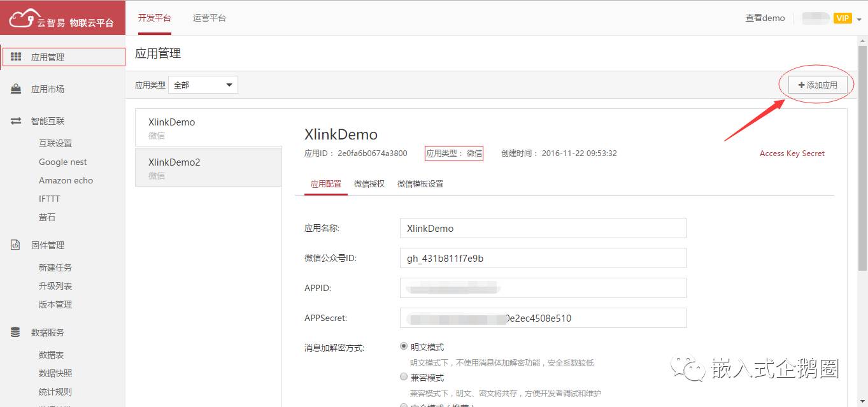The height and width of the screenshot is (407, 868).
Task: Click the 应用市场 shopping bag icon
Action: pos(16,89)
